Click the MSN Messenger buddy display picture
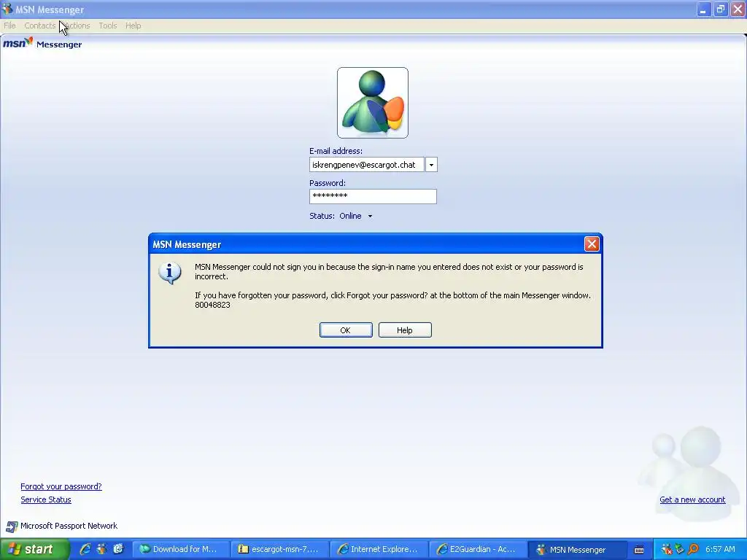747x560 pixels. [373, 103]
